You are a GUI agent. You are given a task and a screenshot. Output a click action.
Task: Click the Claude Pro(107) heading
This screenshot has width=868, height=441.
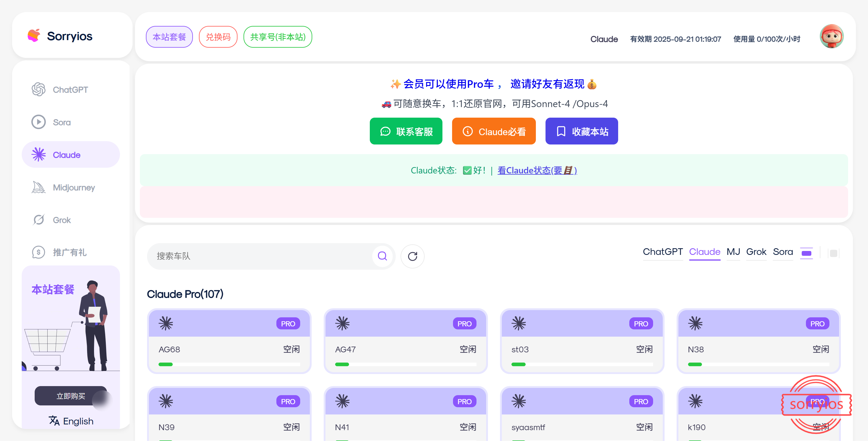185,294
